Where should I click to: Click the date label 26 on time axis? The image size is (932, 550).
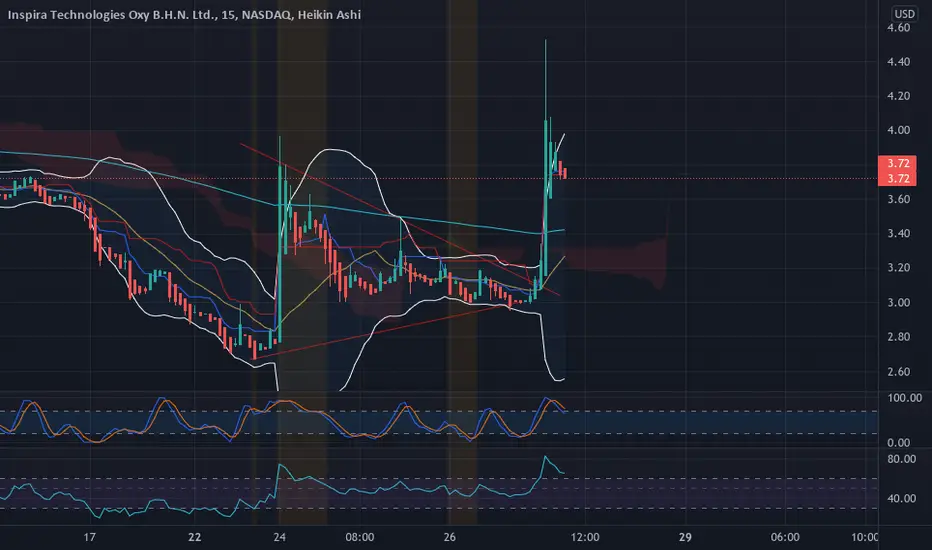click(x=449, y=537)
